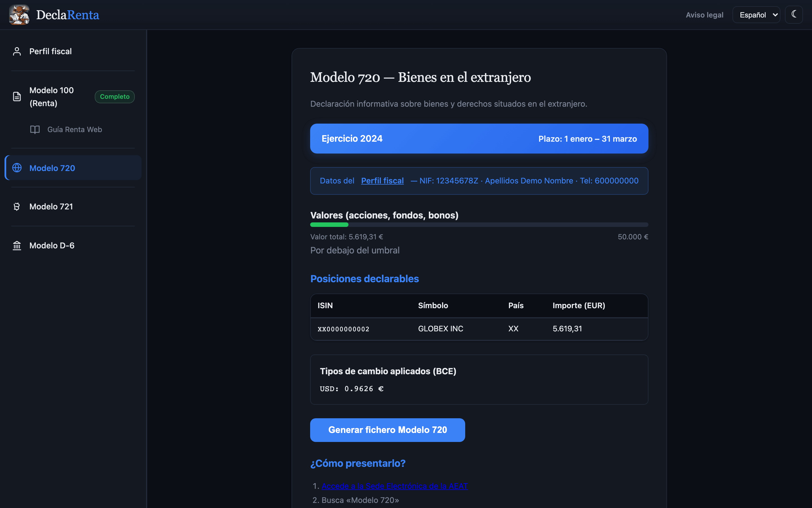Click the Importe (EUR) column header
This screenshot has width=812, height=508.
click(x=579, y=305)
